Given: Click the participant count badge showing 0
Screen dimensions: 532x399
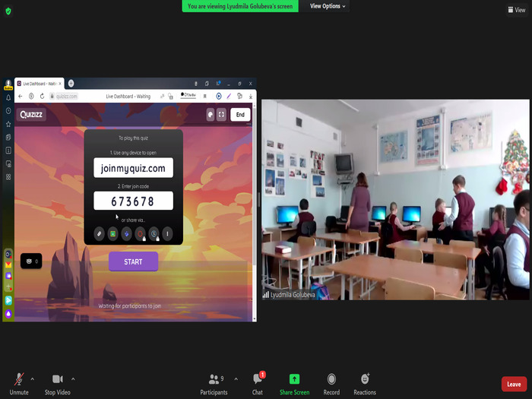Looking at the screenshot, I should (31, 261).
